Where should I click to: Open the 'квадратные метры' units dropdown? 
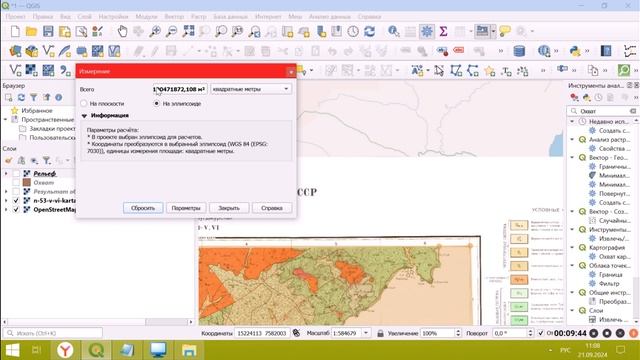[251, 89]
